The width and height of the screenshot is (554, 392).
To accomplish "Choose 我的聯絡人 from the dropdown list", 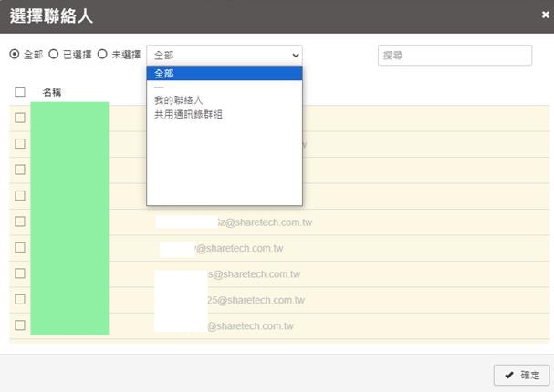I will [177, 100].
